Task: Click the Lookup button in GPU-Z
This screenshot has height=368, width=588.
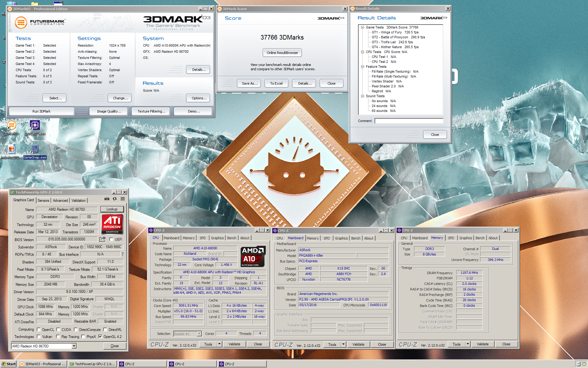Action: pos(112,209)
